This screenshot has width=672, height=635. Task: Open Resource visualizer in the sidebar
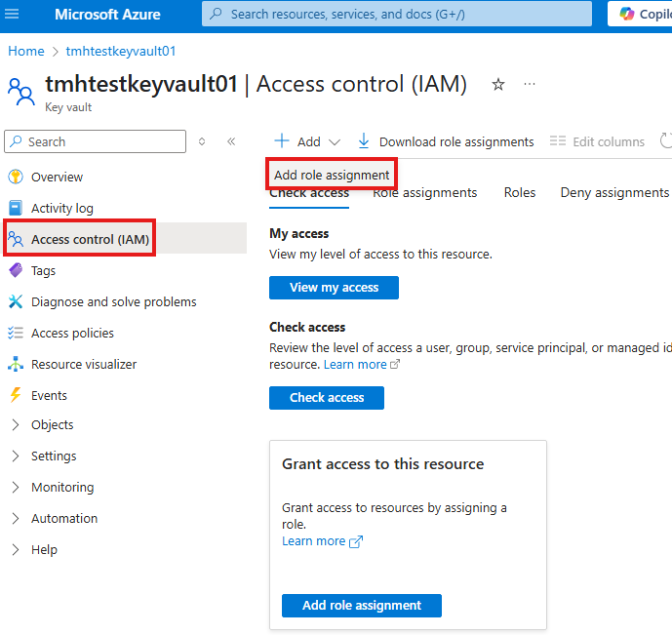[x=84, y=364]
